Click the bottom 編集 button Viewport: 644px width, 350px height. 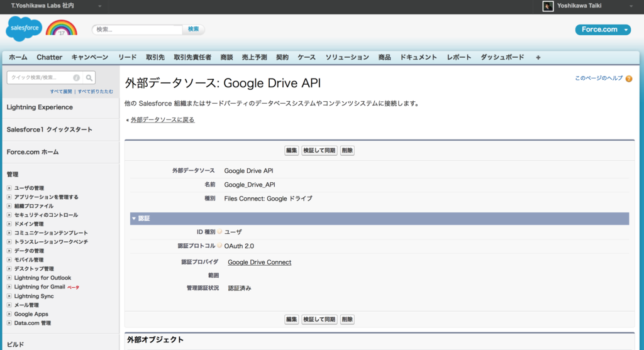click(292, 319)
